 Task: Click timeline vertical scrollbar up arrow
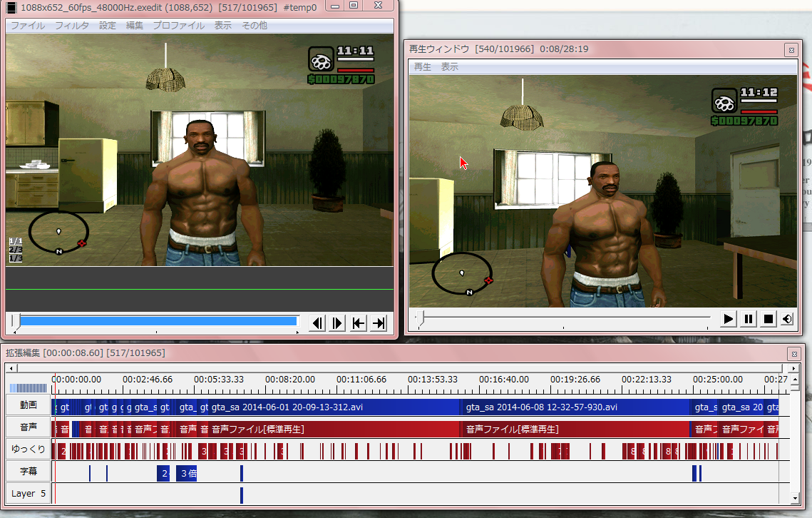point(796,379)
